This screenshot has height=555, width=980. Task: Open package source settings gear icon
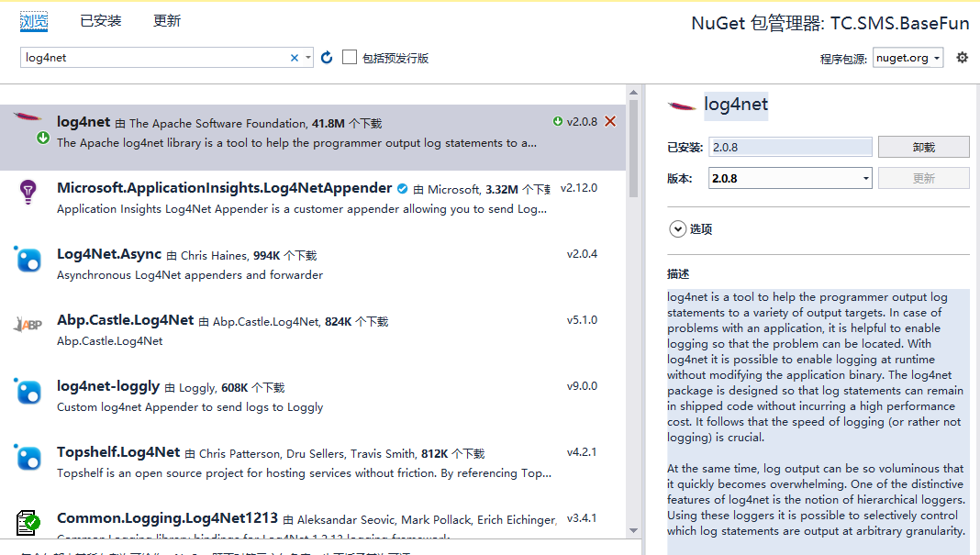[x=962, y=58]
